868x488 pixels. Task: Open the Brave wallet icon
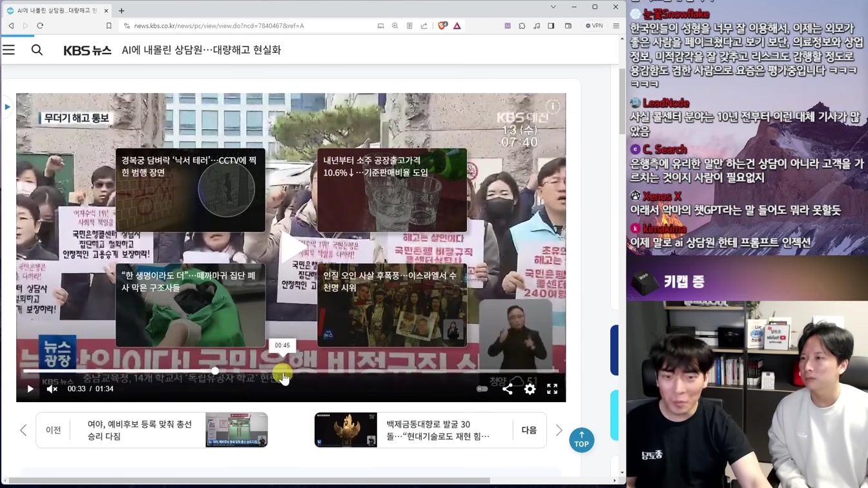pos(568,26)
